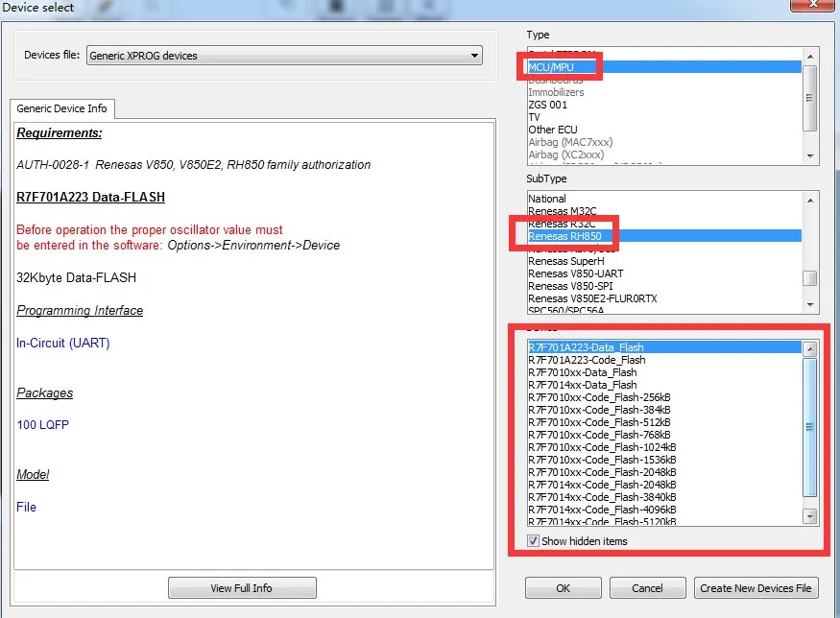This screenshot has width=840, height=618.
Task: Switch to Generic Device Info tab
Action: point(61,108)
